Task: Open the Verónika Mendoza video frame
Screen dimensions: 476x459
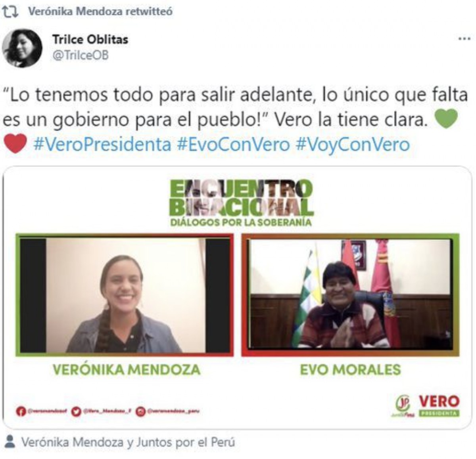Action: pyautogui.click(x=125, y=295)
